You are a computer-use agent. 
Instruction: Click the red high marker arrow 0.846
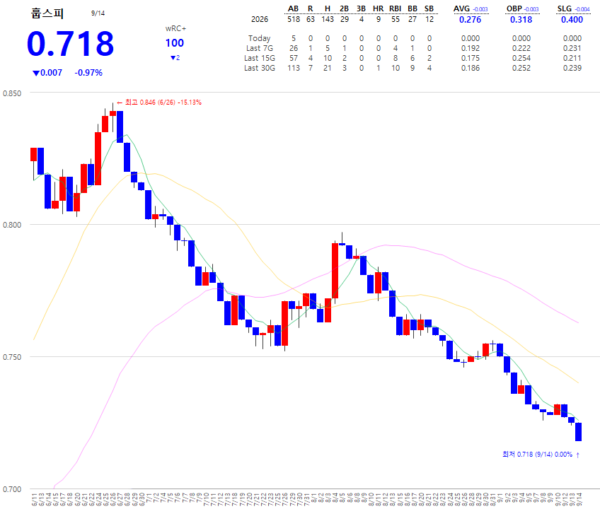(159, 103)
